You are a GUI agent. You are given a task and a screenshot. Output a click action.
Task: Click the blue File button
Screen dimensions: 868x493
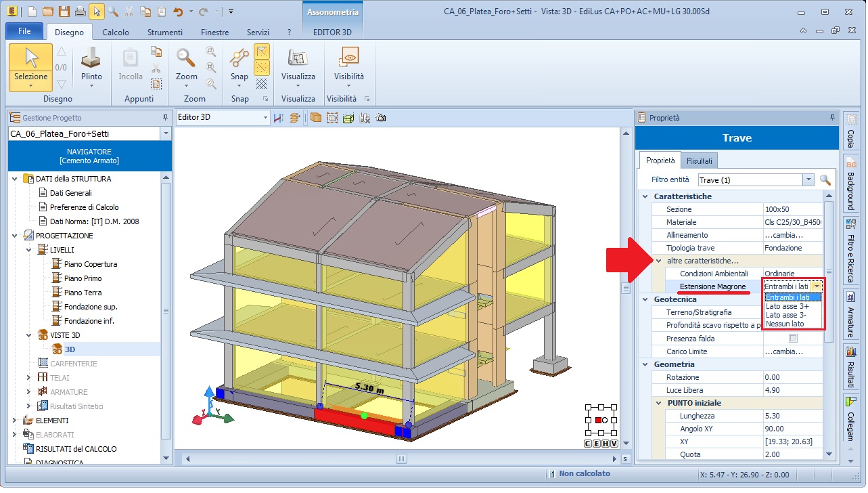pyautogui.click(x=24, y=32)
